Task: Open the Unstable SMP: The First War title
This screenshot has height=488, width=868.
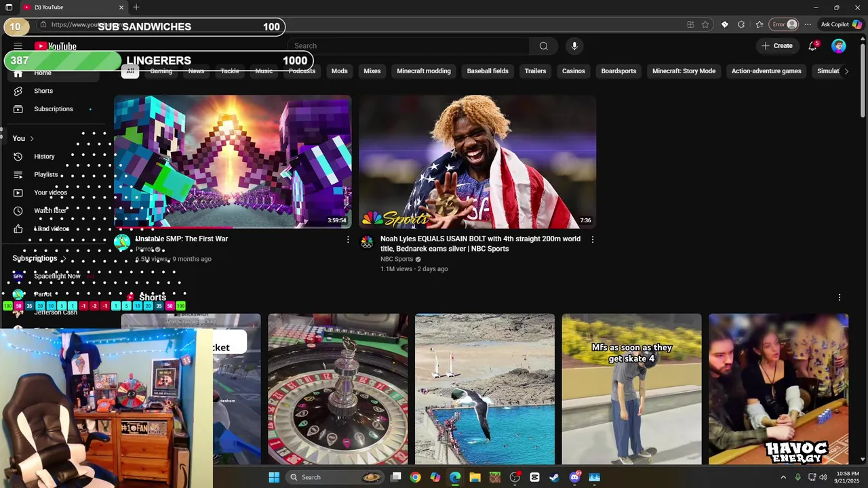Action: [182, 239]
